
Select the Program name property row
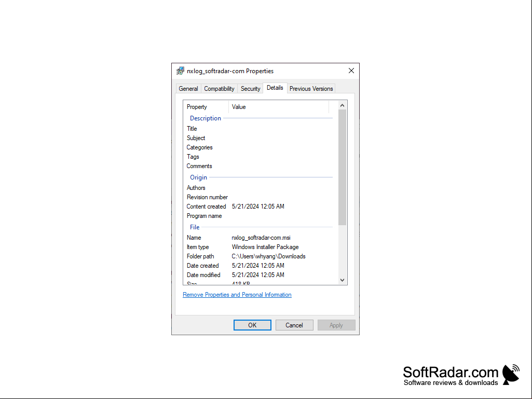click(x=260, y=216)
